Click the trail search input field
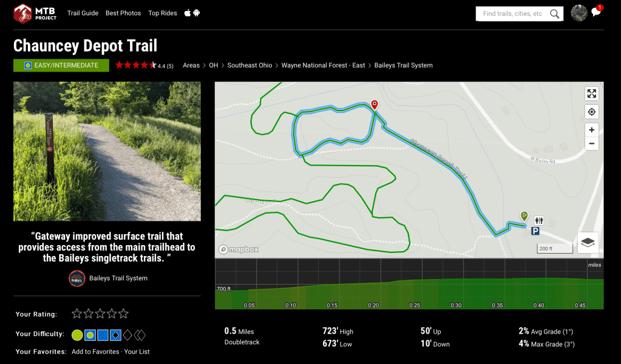This screenshot has width=621, height=364. click(513, 13)
